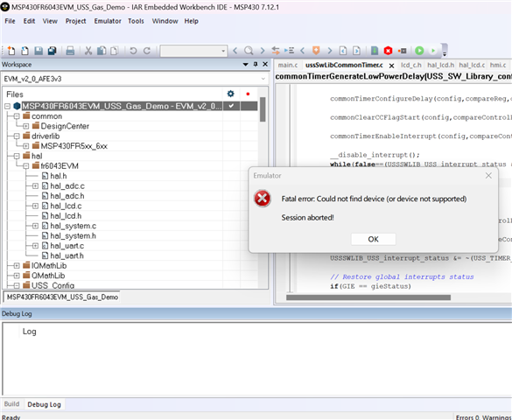Click the red dot column header
Screen dimensions: 512x420
(248, 94)
